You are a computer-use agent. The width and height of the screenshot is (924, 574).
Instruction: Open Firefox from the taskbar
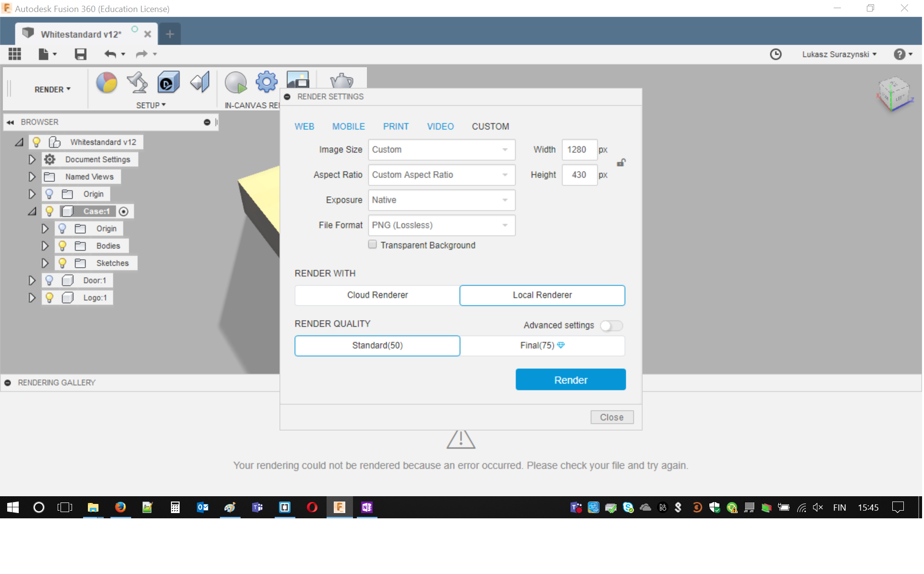121,508
